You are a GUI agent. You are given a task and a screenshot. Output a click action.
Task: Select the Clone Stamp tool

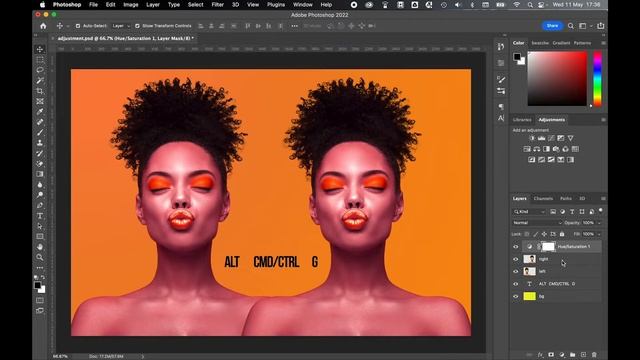pos(40,143)
